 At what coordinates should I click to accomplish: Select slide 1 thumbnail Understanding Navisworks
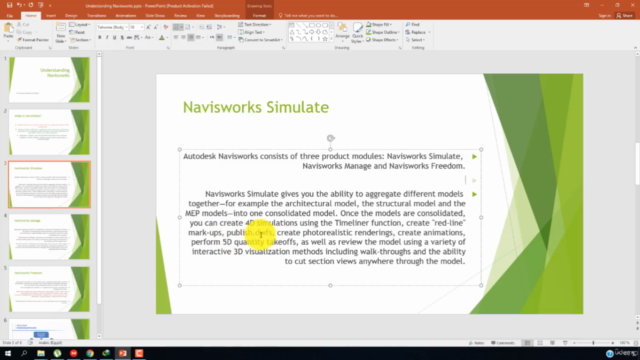coord(49,80)
